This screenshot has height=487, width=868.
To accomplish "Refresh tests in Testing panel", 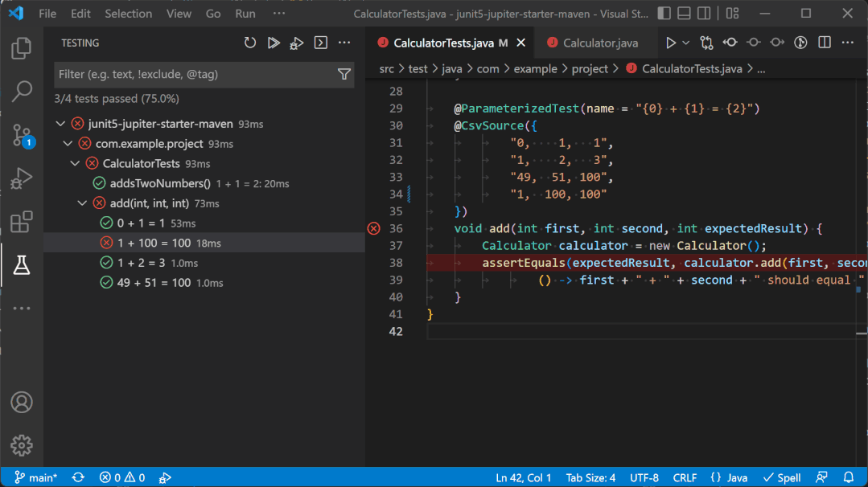I will point(250,43).
